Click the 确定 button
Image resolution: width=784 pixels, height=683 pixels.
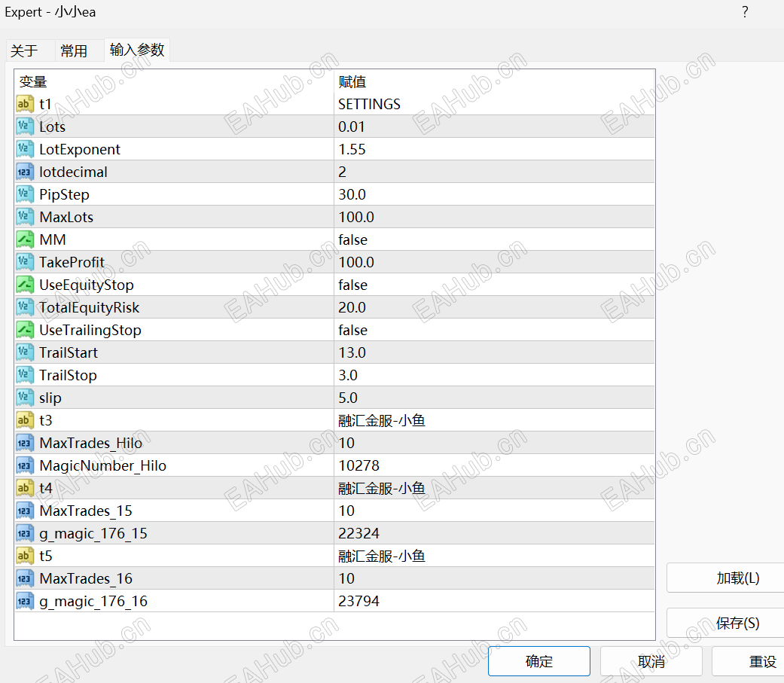pos(539,661)
